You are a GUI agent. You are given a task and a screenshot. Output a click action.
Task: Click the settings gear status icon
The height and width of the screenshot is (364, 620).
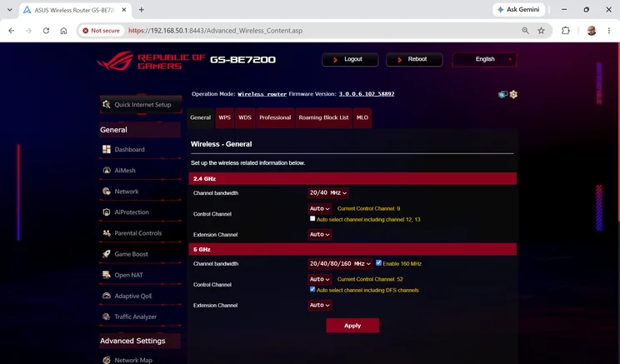click(x=513, y=94)
